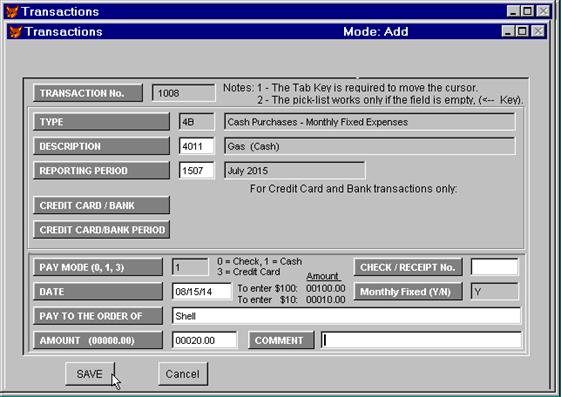The height and width of the screenshot is (397, 561).
Task: Select the type code field containing 4B
Action: pyautogui.click(x=196, y=122)
